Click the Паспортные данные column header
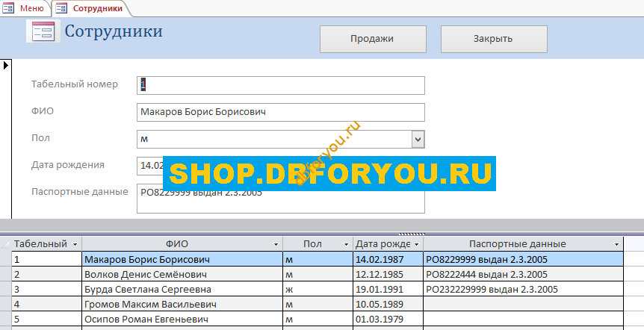Image resolution: width=644 pixels, height=330 pixels. point(523,244)
